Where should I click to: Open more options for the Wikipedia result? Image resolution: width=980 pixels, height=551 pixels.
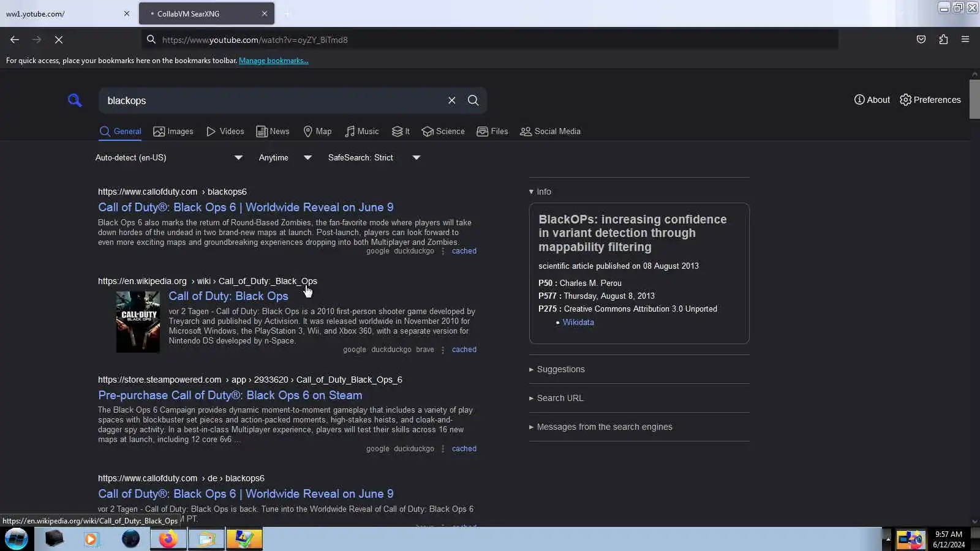coord(443,350)
